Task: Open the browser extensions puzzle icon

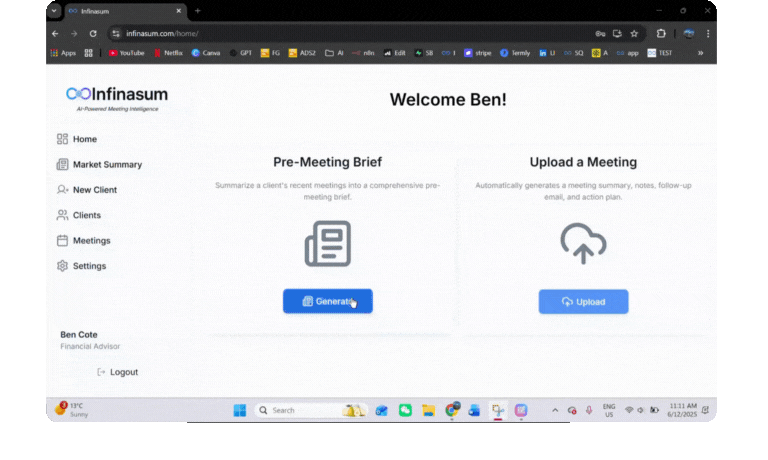Action: (661, 34)
